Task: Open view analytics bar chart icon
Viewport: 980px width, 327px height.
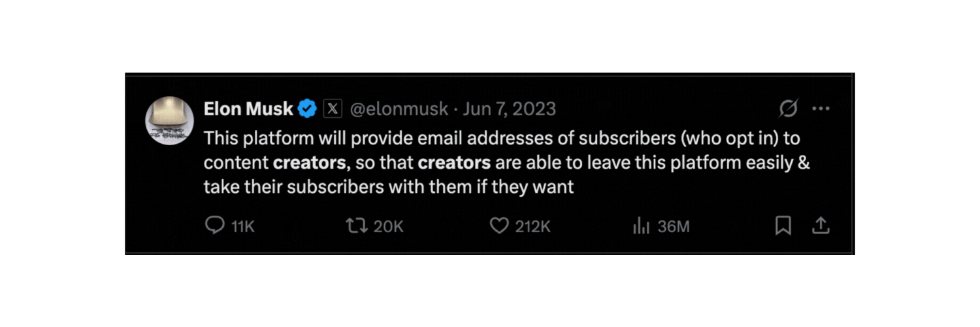Action: 641,226
